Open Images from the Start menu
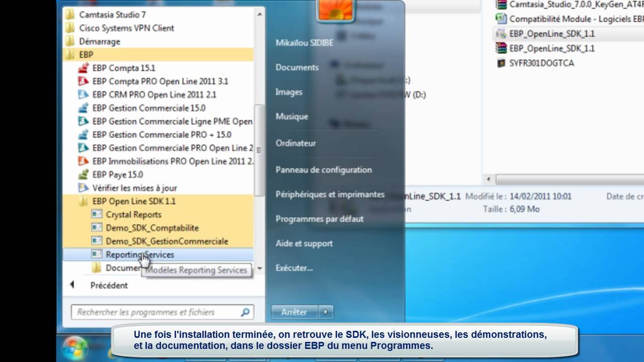644x362 pixels. [289, 92]
